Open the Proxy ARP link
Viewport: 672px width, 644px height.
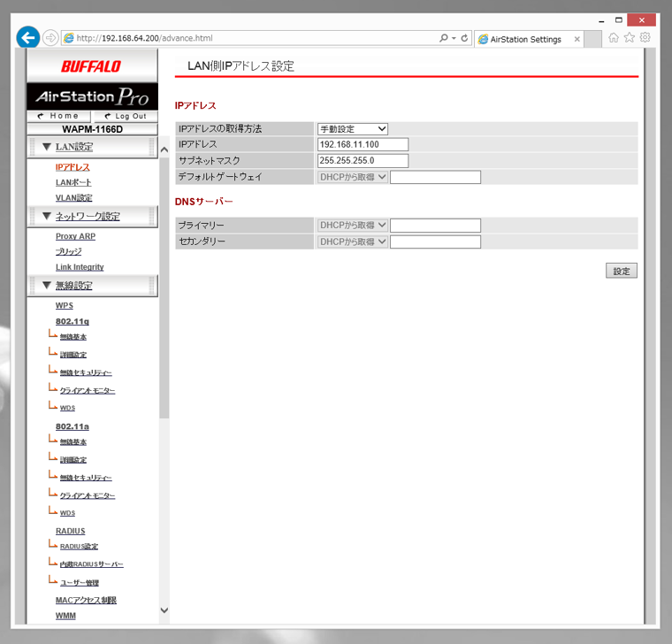tap(75, 236)
